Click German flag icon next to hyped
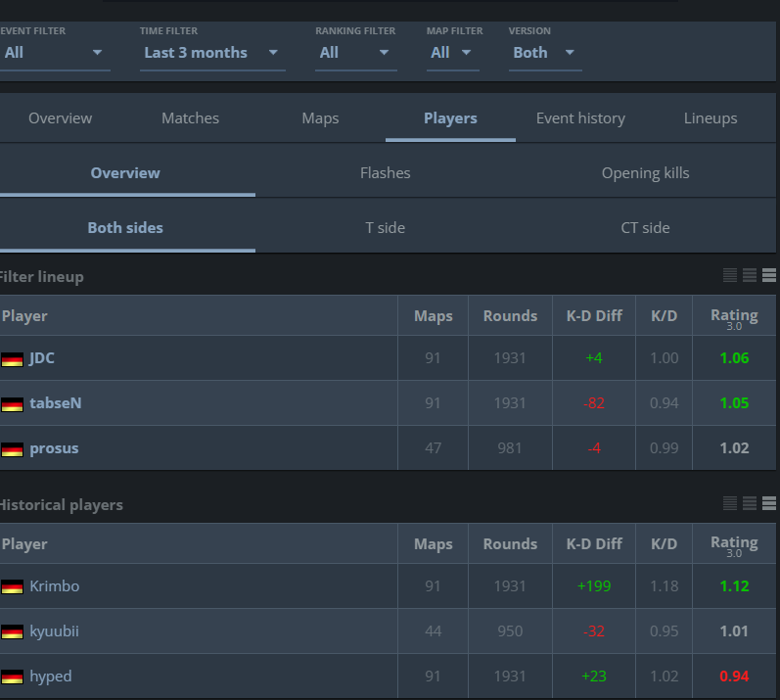 click(12, 677)
